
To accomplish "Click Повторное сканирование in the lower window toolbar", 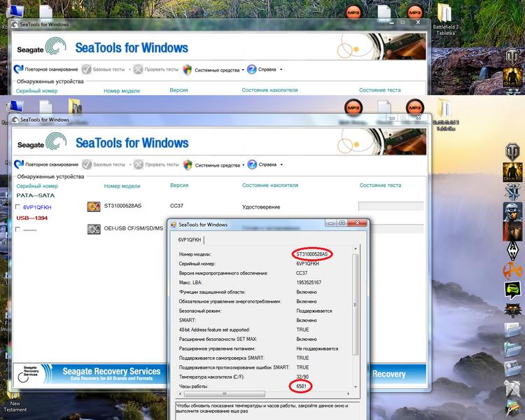I will 52,164.
